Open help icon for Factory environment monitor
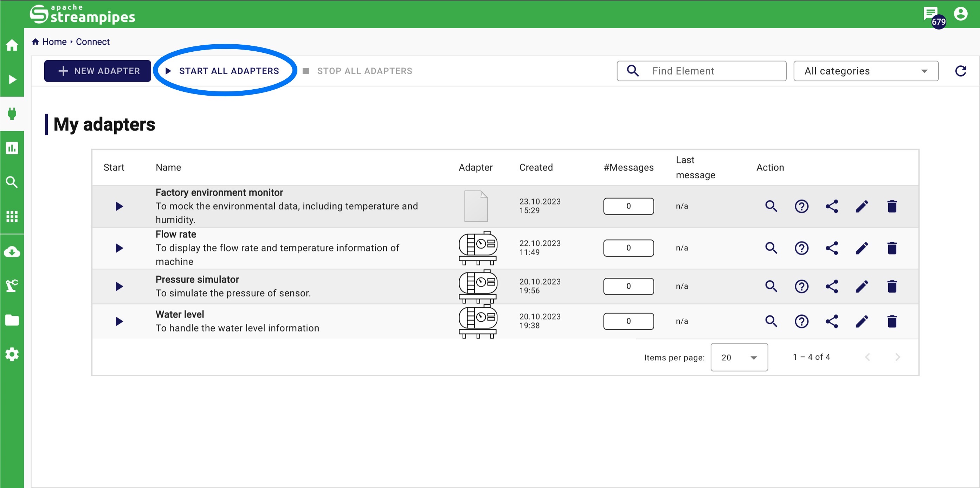 [x=801, y=206]
